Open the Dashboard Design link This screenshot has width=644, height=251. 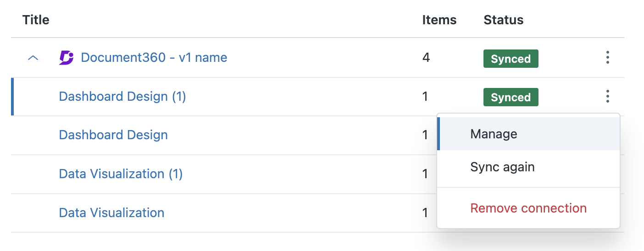[x=113, y=135]
